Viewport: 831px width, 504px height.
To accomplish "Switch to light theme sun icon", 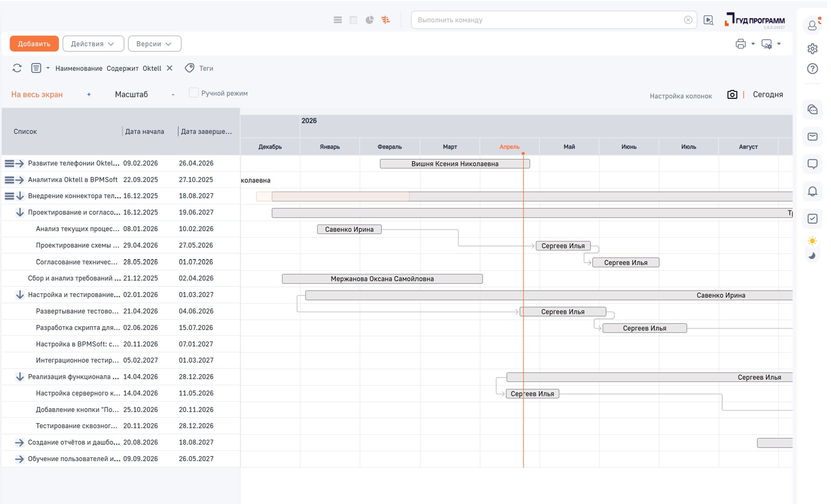I will (812, 241).
